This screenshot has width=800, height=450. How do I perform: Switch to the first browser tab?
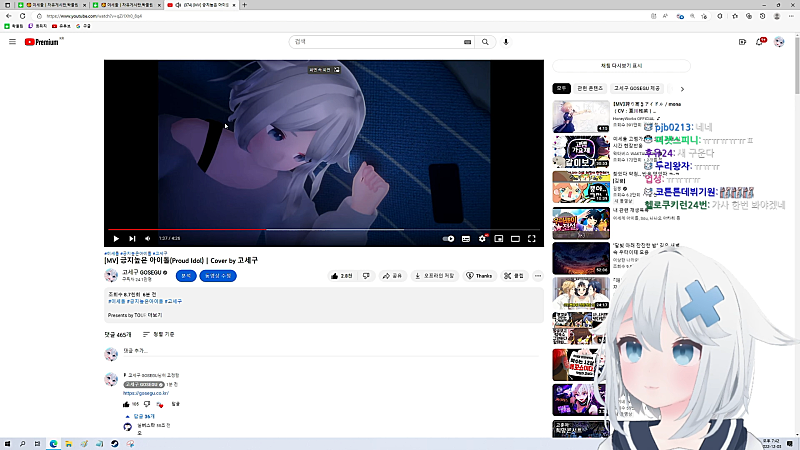pos(51,5)
